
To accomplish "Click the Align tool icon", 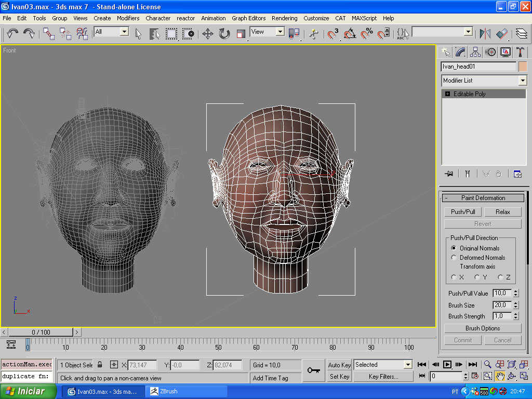I will [x=502, y=34].
